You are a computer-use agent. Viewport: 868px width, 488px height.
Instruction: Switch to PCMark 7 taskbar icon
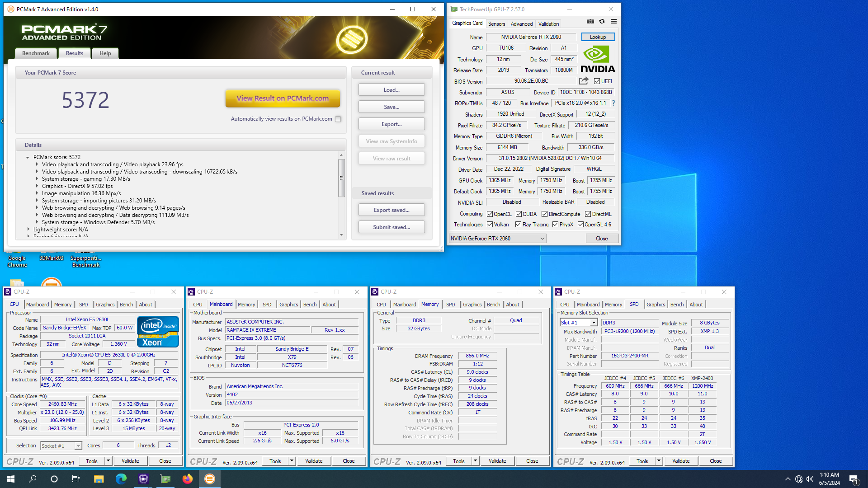click(210, 479)
